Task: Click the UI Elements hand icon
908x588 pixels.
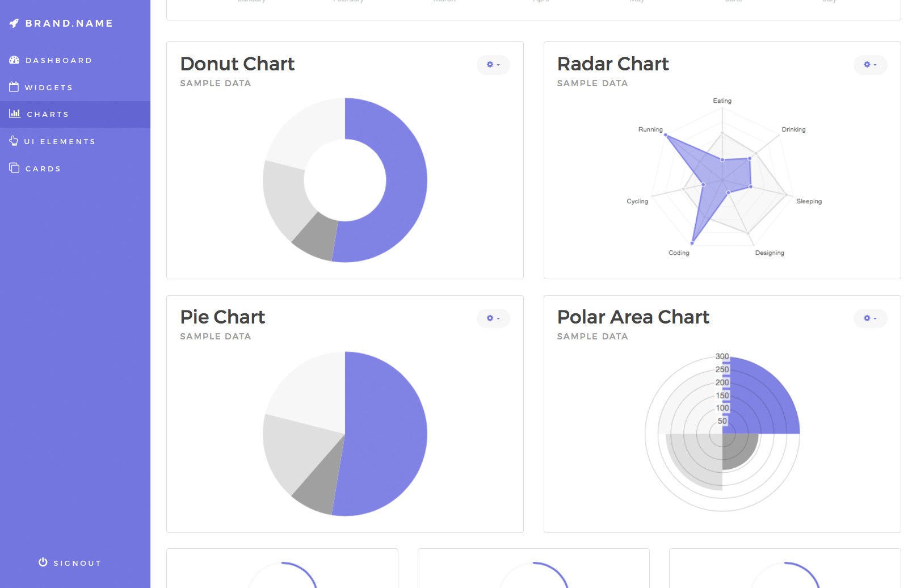Action: (14, 141)
